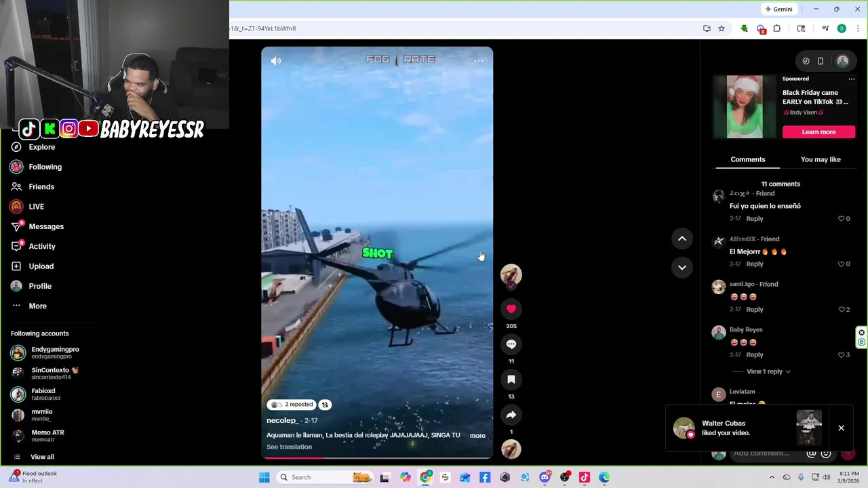Switch to the Comments tab
Viewport: 868px width, 488px height.
[x=747, y=159]
